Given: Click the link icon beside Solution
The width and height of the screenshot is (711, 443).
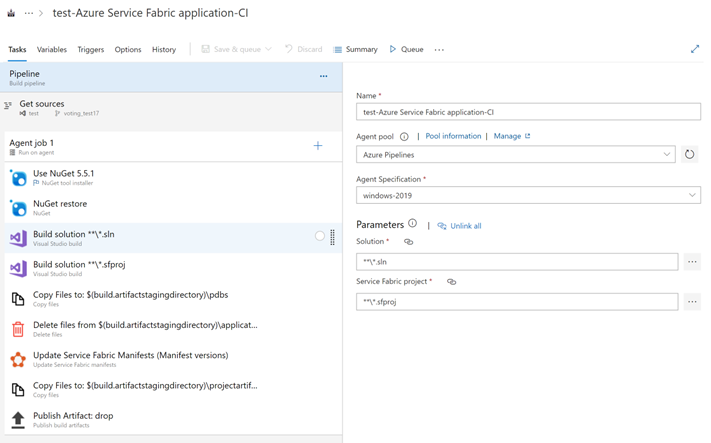Looking at the screenshot, I should (x=408, y=242).
